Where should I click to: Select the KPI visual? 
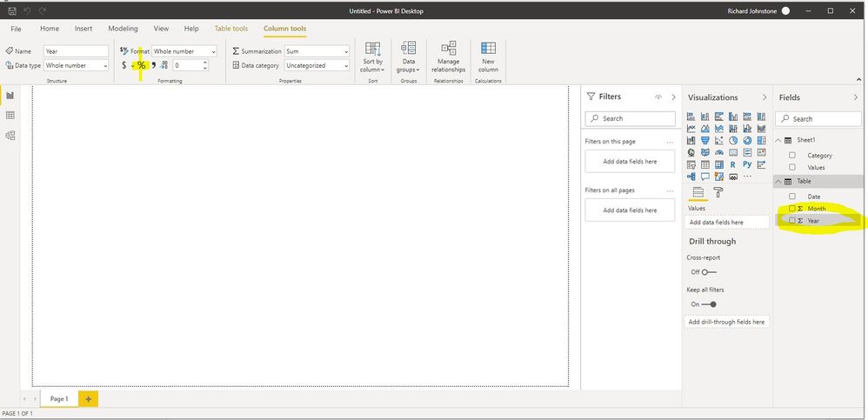[x=762, y=152]
